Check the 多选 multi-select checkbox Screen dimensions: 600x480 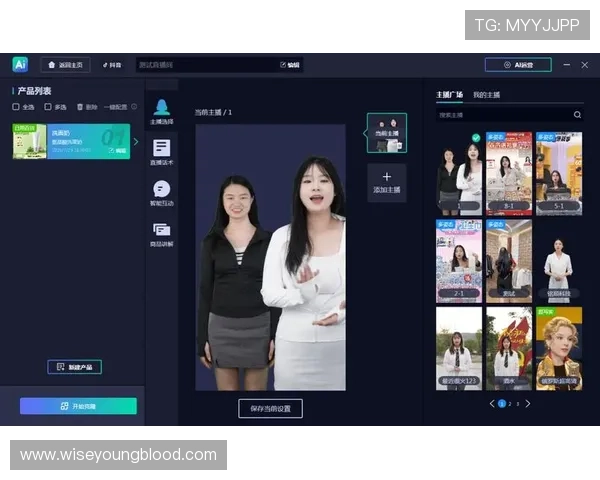click(x=48, y=106)
